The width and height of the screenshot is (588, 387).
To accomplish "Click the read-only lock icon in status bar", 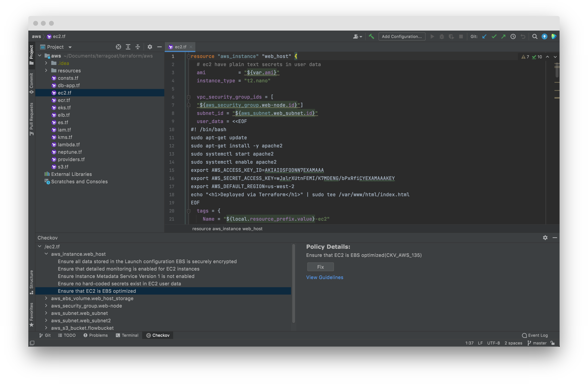I will click(x=553, y=343).
